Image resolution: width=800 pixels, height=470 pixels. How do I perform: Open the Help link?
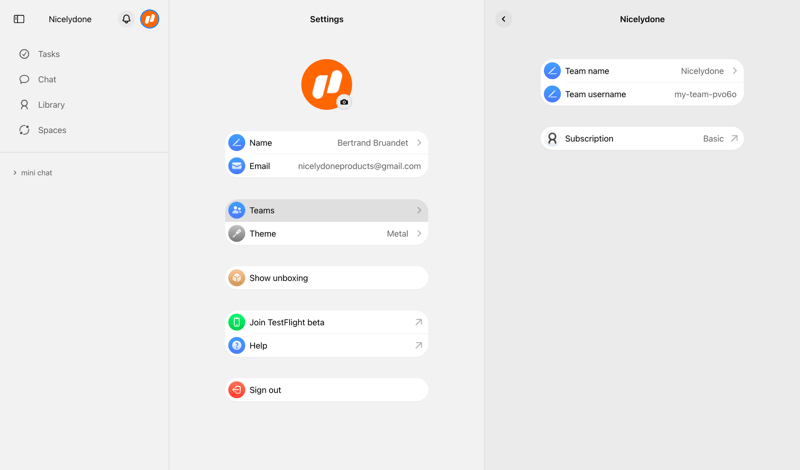327,345
